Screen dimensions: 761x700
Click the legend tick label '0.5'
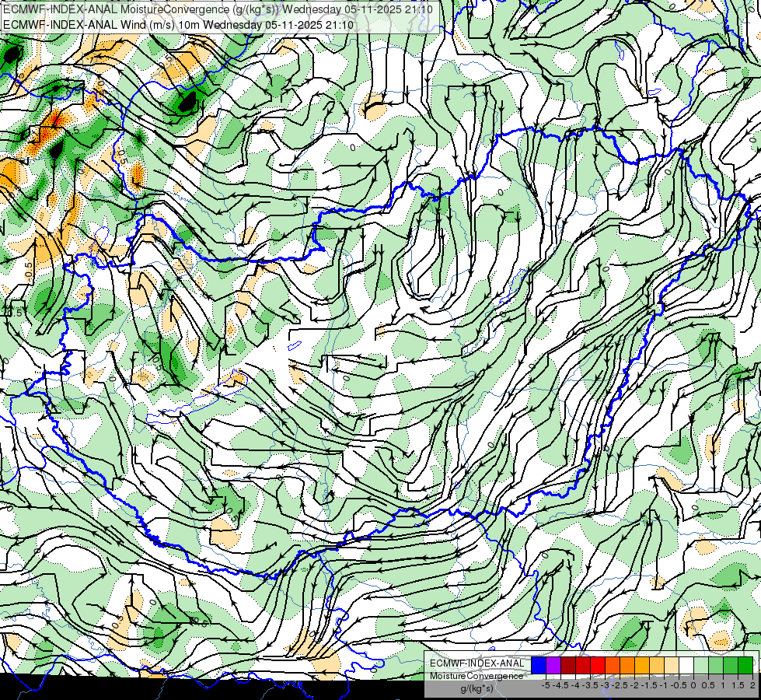point(708,685)
